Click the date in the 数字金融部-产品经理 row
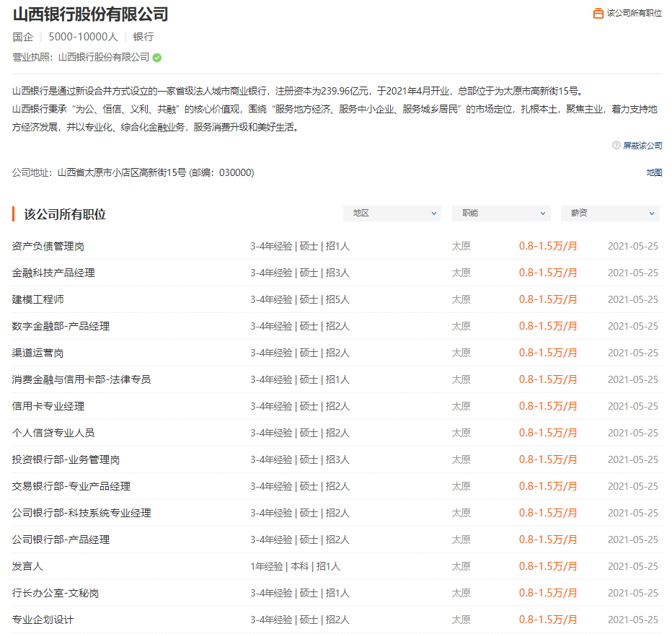 tap(633, 326)
